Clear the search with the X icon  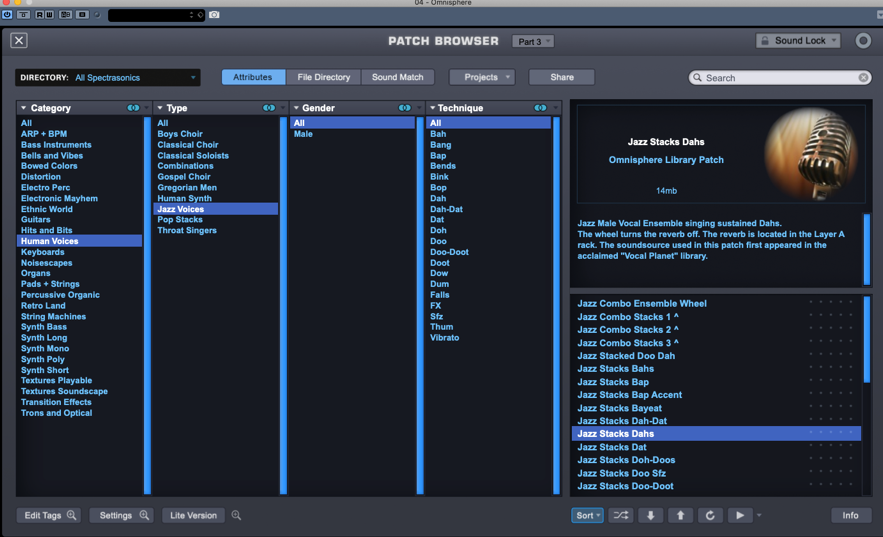pyautogui.click(x=863, y=78)
